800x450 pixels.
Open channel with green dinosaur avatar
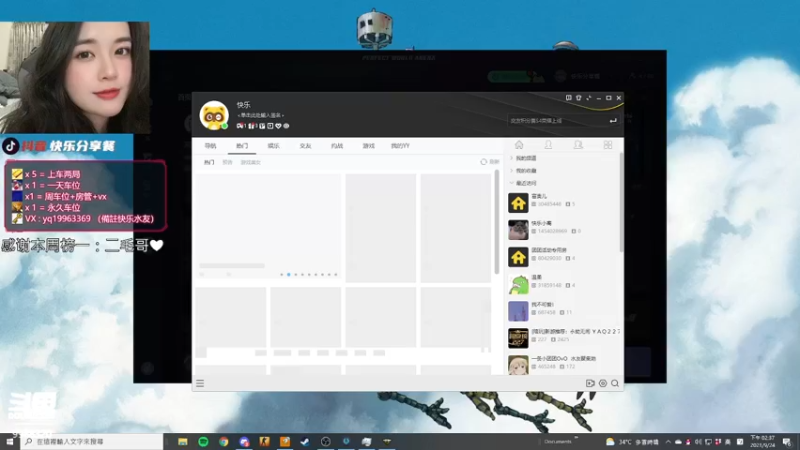(x=563, y=284)
